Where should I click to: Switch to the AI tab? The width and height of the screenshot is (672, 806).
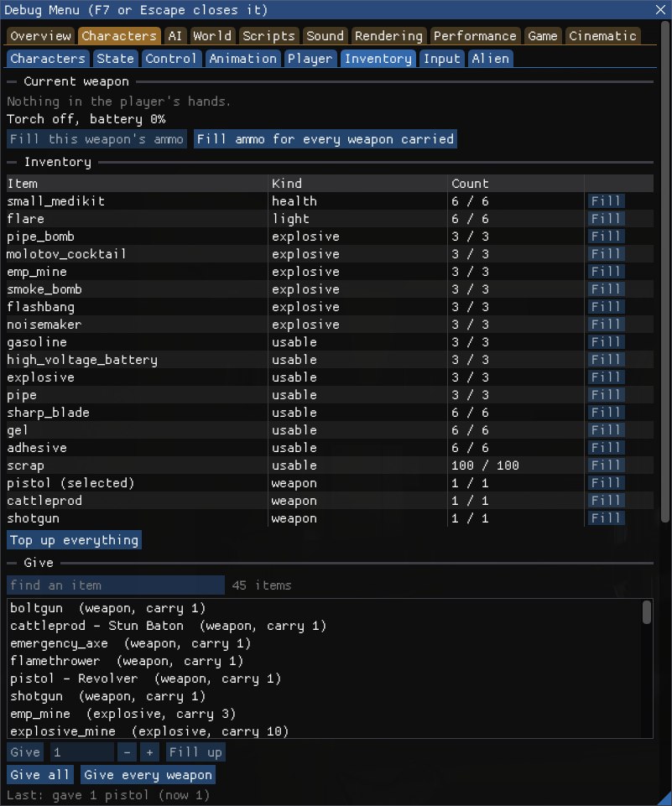pyautogui.click(x=175, y=36)
